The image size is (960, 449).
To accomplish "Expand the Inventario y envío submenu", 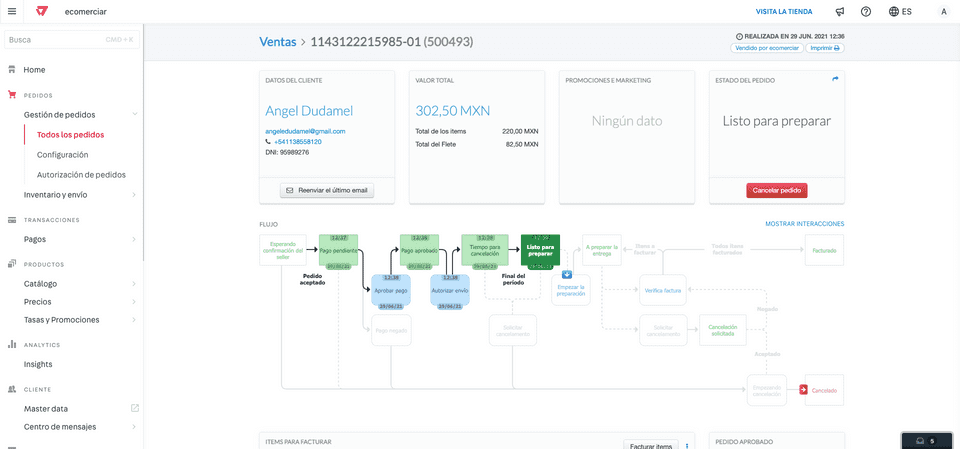I will click(x=134, y=195).
